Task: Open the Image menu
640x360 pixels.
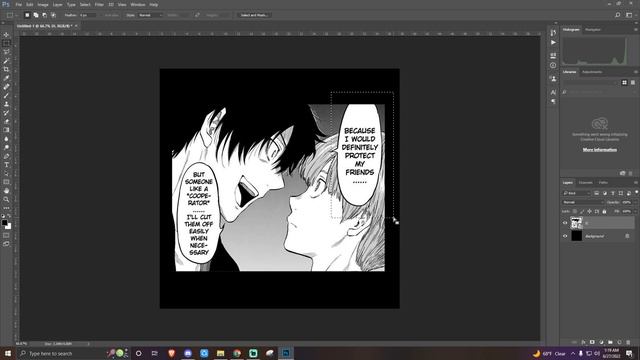Action: (x=43, y=4)
